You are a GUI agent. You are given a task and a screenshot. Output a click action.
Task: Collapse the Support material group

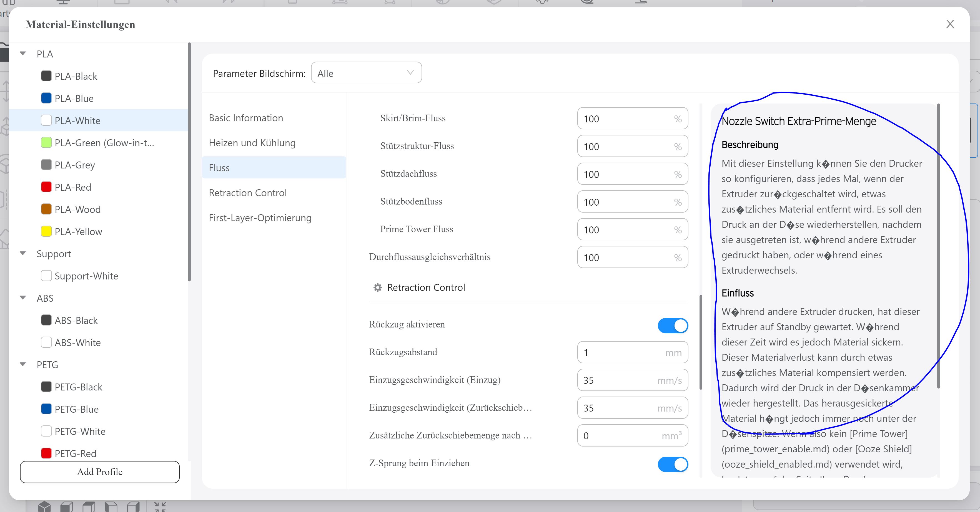click(x=23, y=254)
